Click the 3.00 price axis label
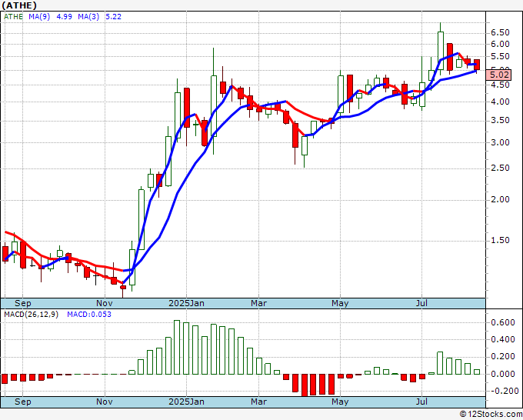This screenshot has height=420, width=523. pos(500,142)
